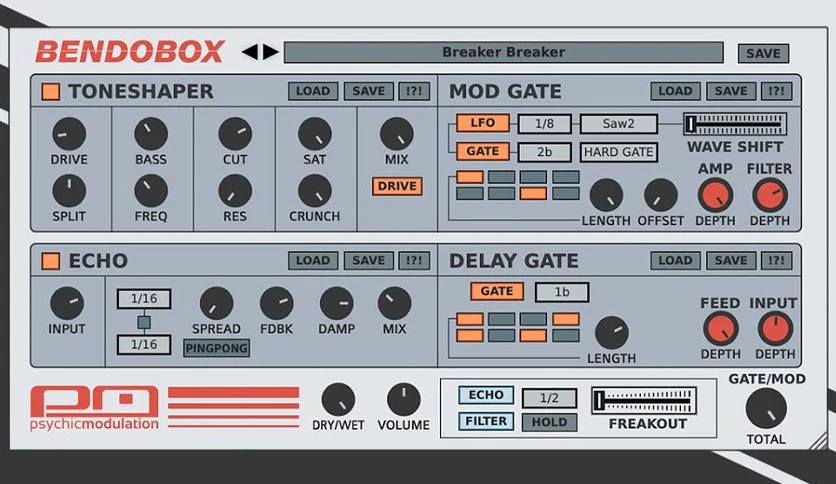This screenshot has width=836, height=484.
Task: Click the red AMP DEPTH knob
Action: tap(716, 195)
